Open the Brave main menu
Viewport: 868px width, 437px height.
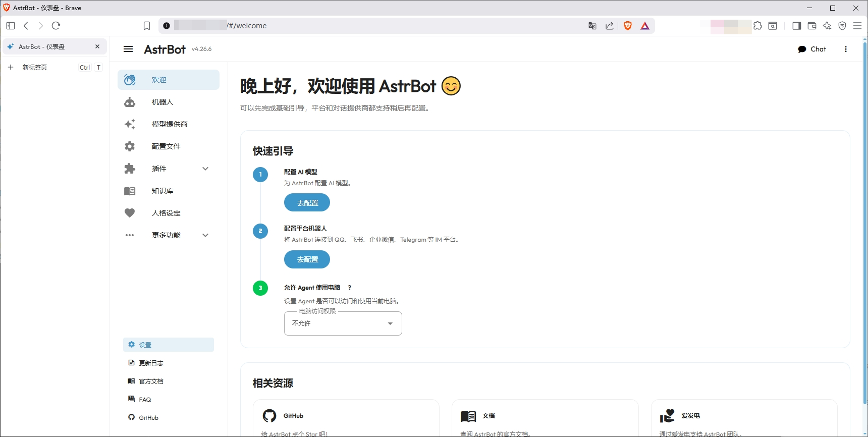coord(857,26)
